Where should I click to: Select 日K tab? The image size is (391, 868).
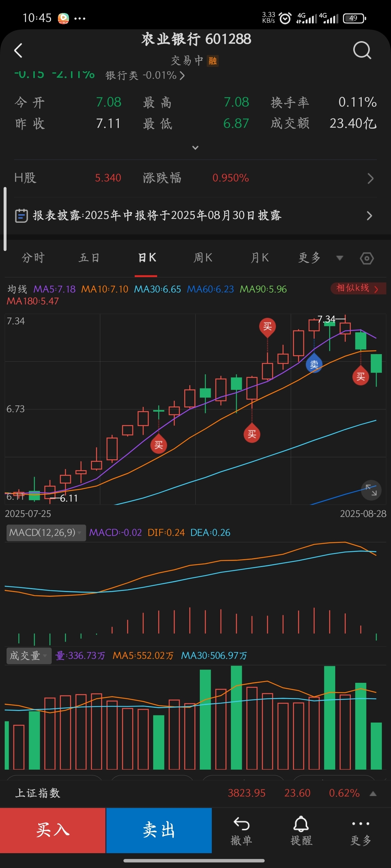point(147,258)
